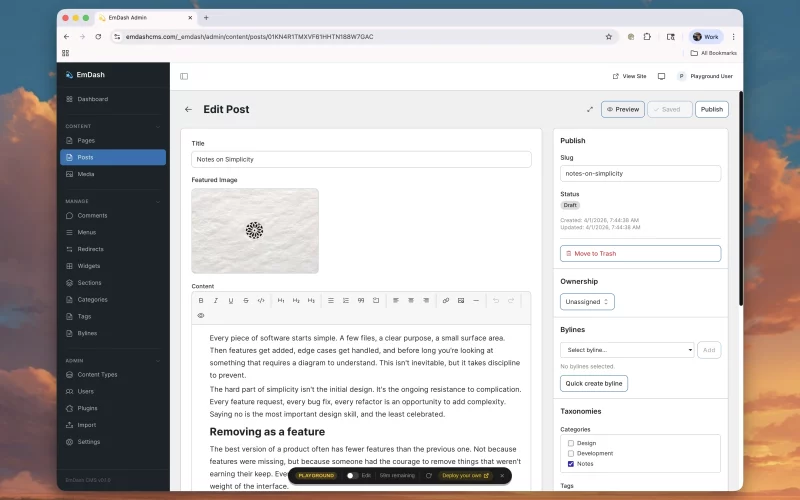Click Move to Trash

640,254
